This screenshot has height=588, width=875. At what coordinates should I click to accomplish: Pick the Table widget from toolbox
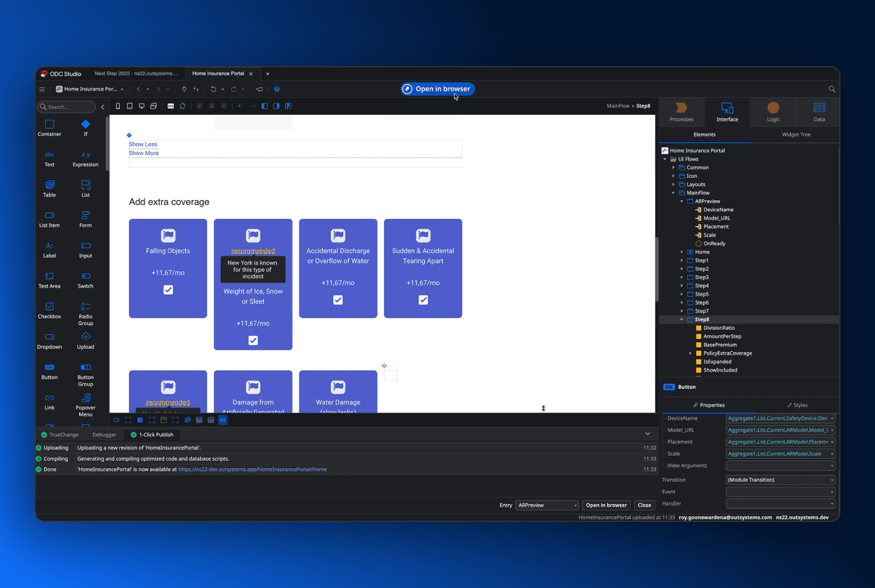tap(49, 188)
